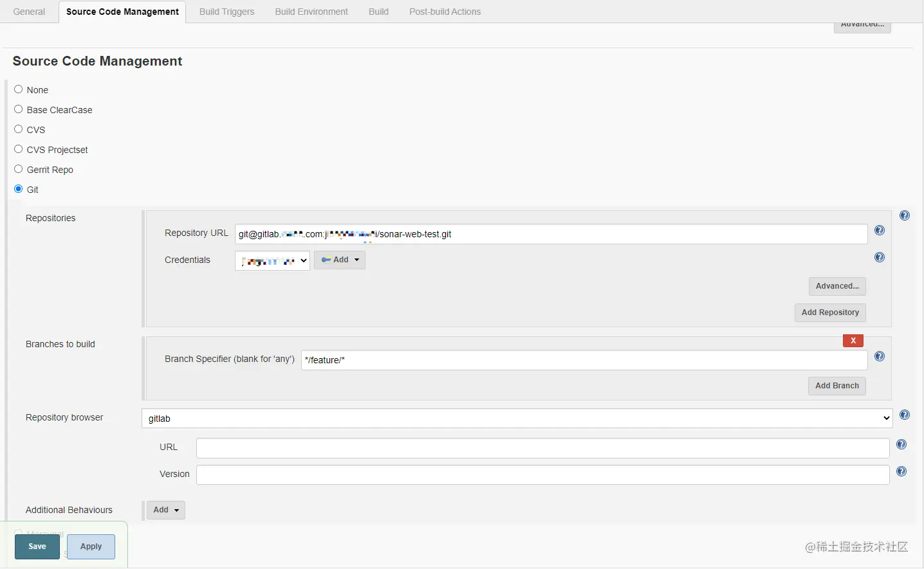This screenshot has width=924, height=569.
Task: Click the Add Repository button
Action: (x=830, y=312)
